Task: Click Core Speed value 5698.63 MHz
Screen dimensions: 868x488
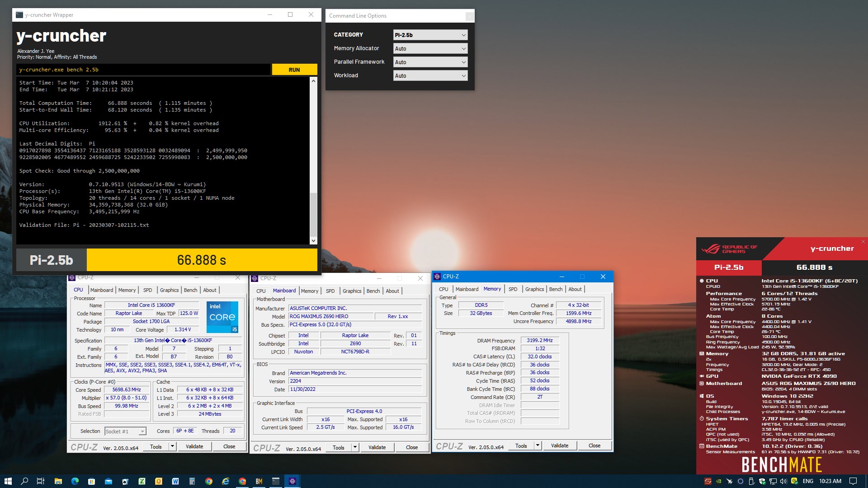Action: point(127,389)
